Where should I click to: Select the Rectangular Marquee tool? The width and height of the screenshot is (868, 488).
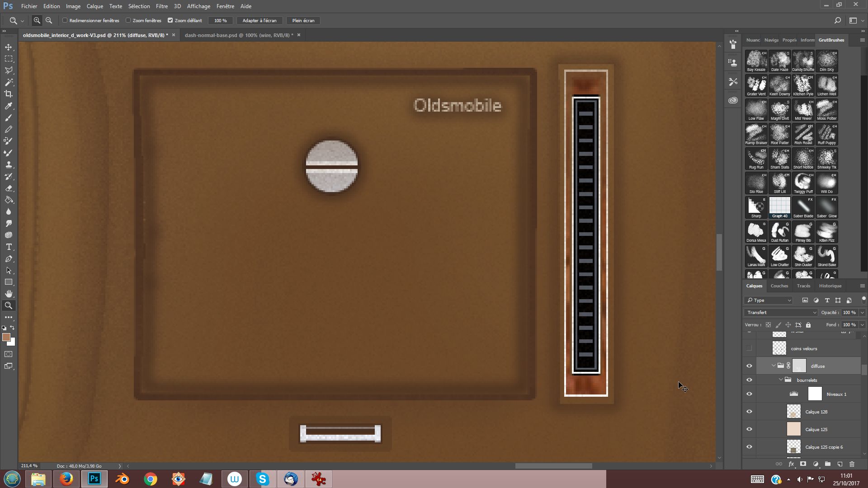click(x=9, y=59)
